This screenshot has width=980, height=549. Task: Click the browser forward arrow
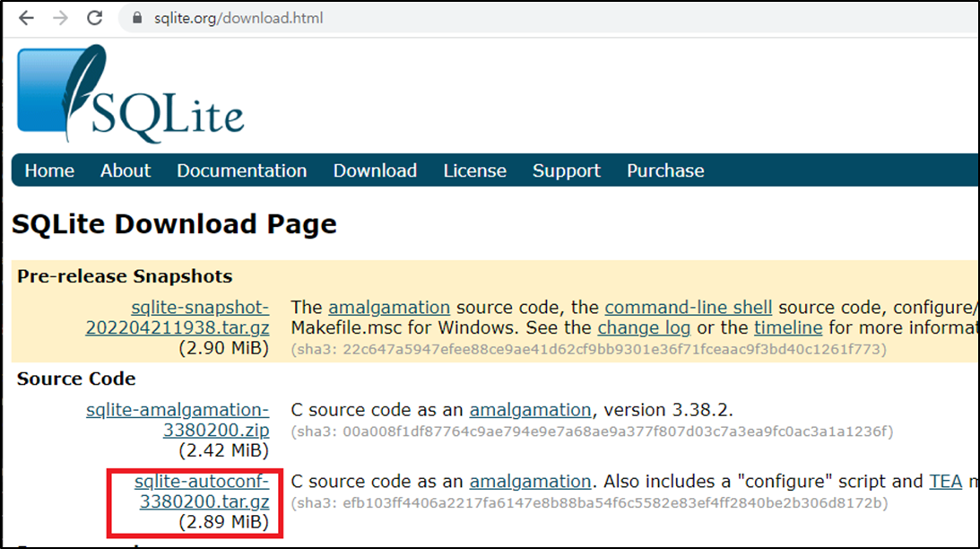click(61, 18)
